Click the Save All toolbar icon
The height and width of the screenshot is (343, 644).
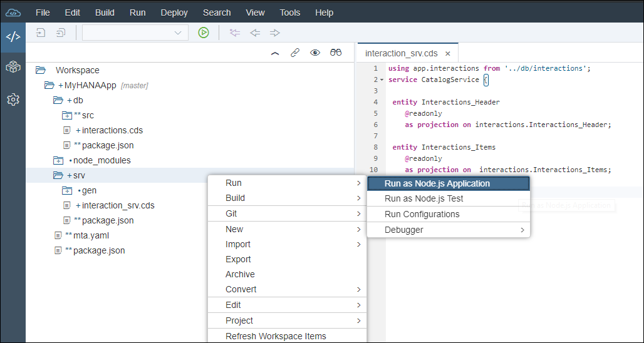click(61, 33)
